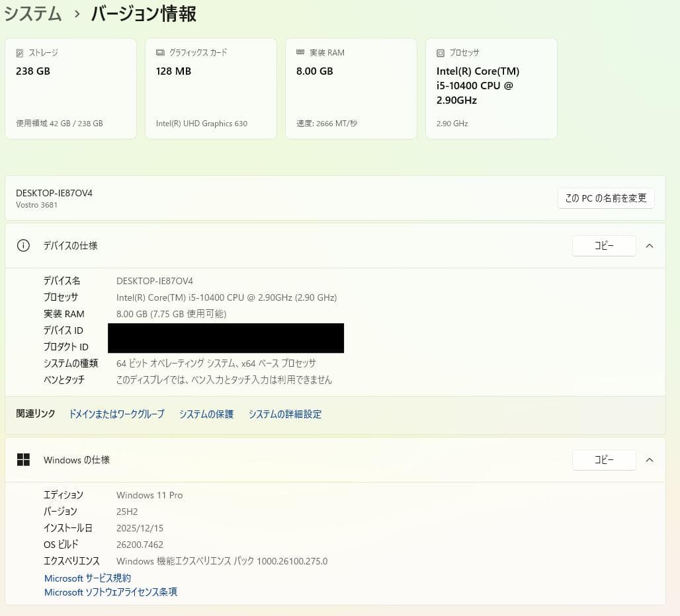Expand the processor details card
This screenshot has width=680, height=616.
point(491,88)
